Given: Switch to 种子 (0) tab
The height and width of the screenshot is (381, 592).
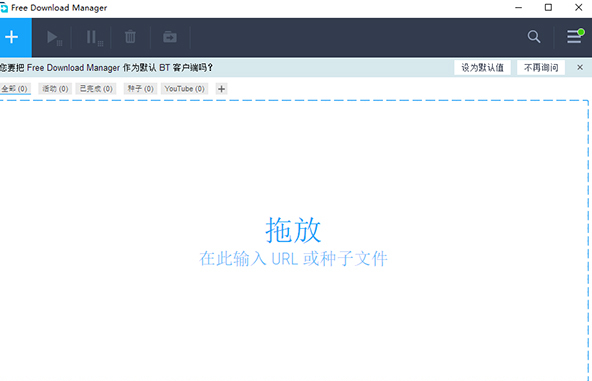Looking at the screenshot, I should [140, 89].
